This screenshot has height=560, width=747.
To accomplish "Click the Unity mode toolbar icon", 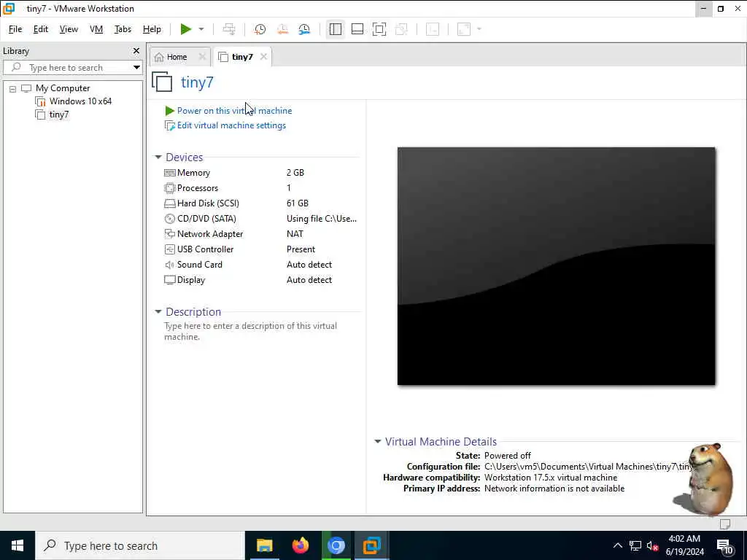I will pos(402,29).
